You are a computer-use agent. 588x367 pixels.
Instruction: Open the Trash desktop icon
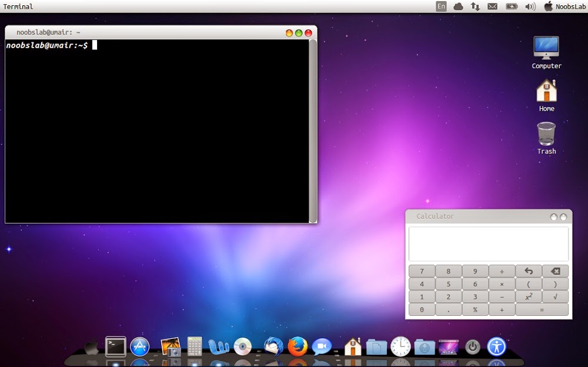click(546, 134)
